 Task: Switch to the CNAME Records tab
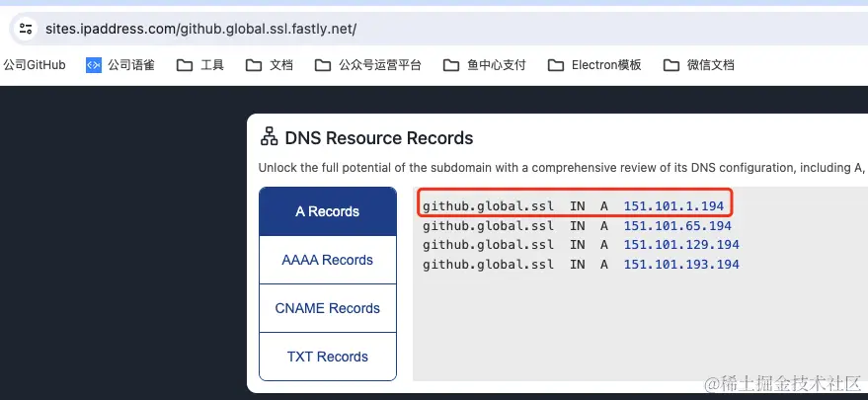(x=328, y=308)
